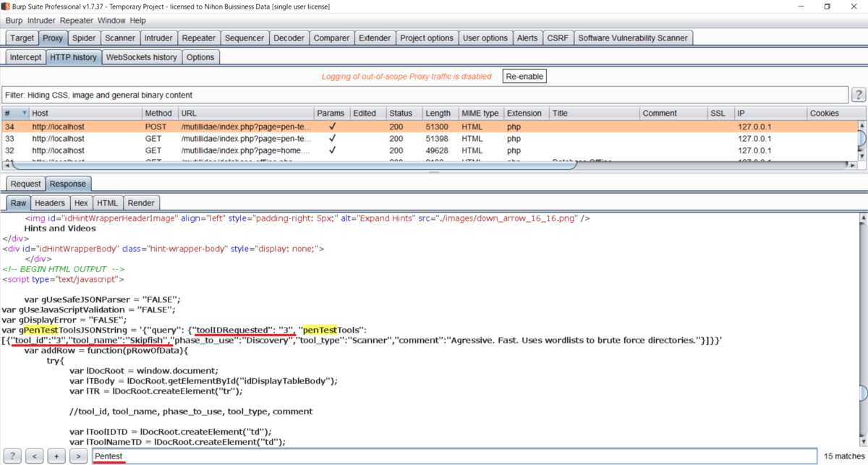868x465 pixels.
Task: Open the Software Vulnerability Scanner tab
Action: [633, 38]
